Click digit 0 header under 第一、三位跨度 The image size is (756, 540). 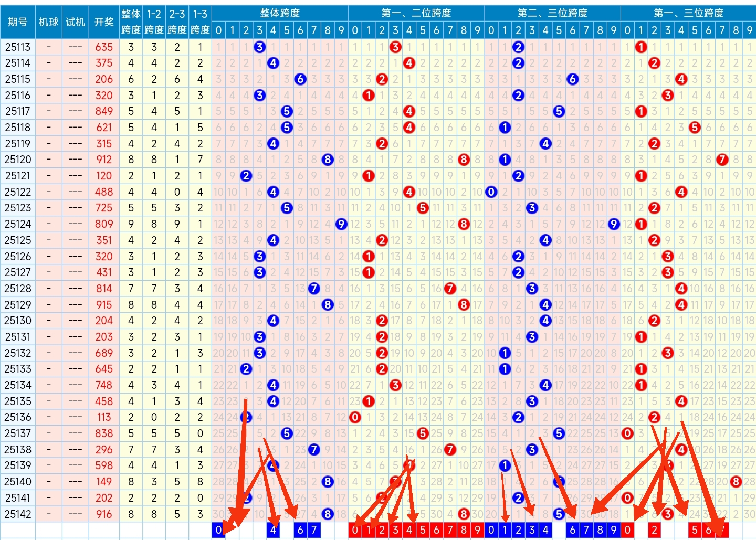click(x=627, y=30)
